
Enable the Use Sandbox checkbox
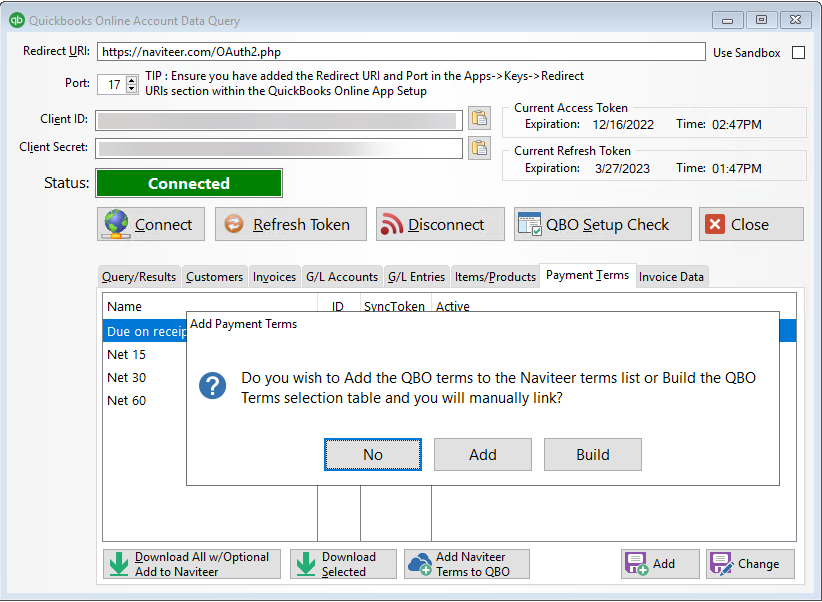[798, 52]
